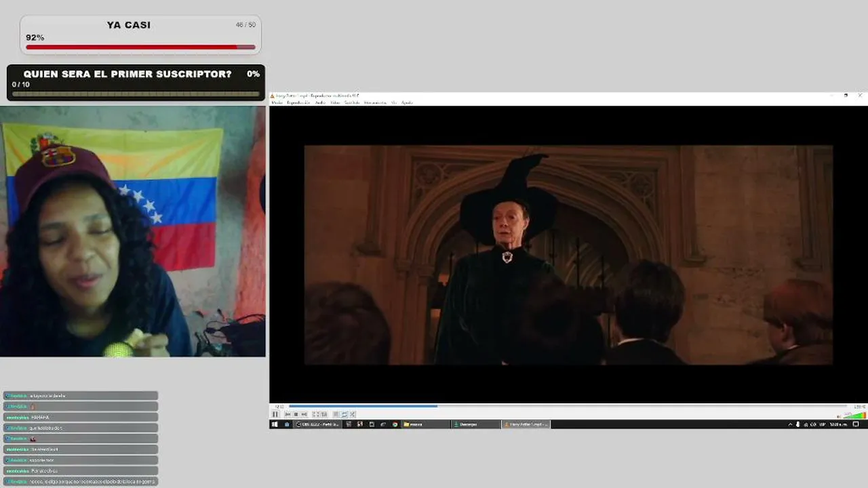Screen dimensions: 868x488
Task: Mute audio with the VLC speaker icon
Action: [840, 415]
